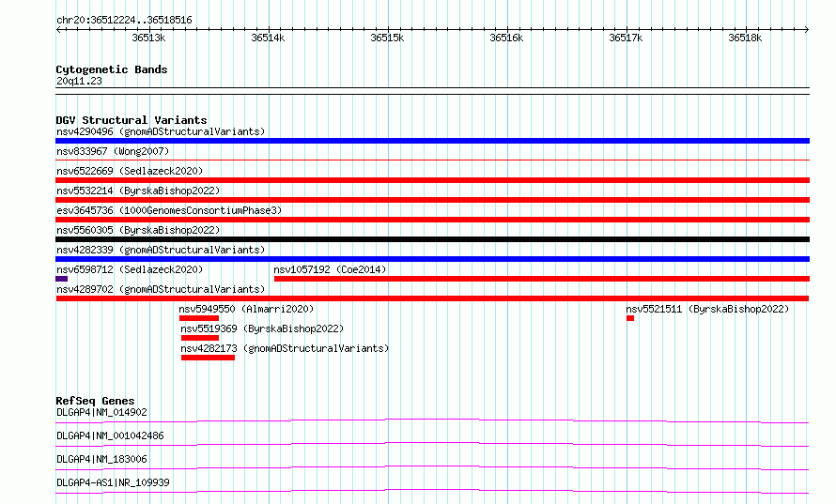Open variant nsv5532214 (ByrskaBishop2022) label

point(138,191)
